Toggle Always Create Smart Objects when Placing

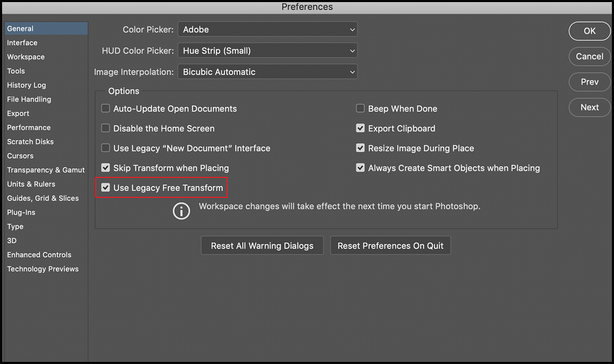click(360, 168)
